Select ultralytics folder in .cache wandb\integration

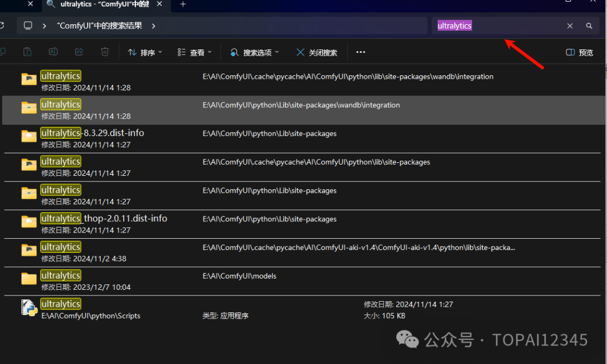tap(304, 81)
